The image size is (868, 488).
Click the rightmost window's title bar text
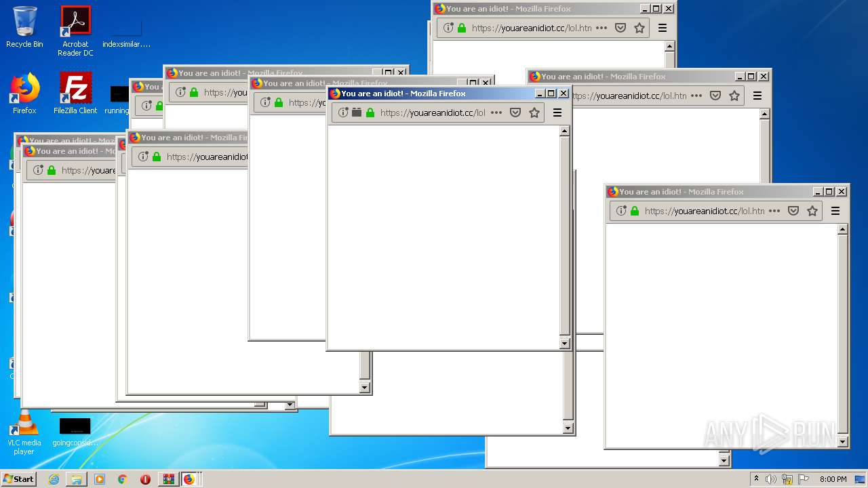pyautogui.click(x=682, y=192)
